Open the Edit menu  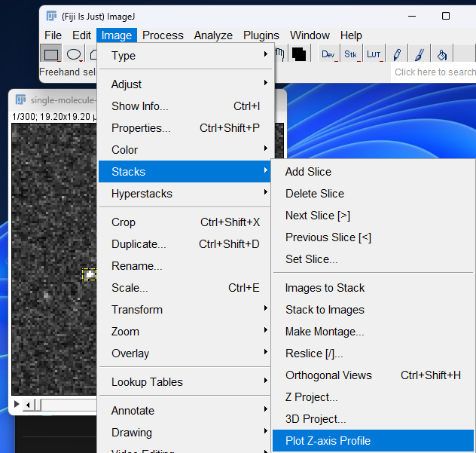pyautogui.click(x=81, y=35)
